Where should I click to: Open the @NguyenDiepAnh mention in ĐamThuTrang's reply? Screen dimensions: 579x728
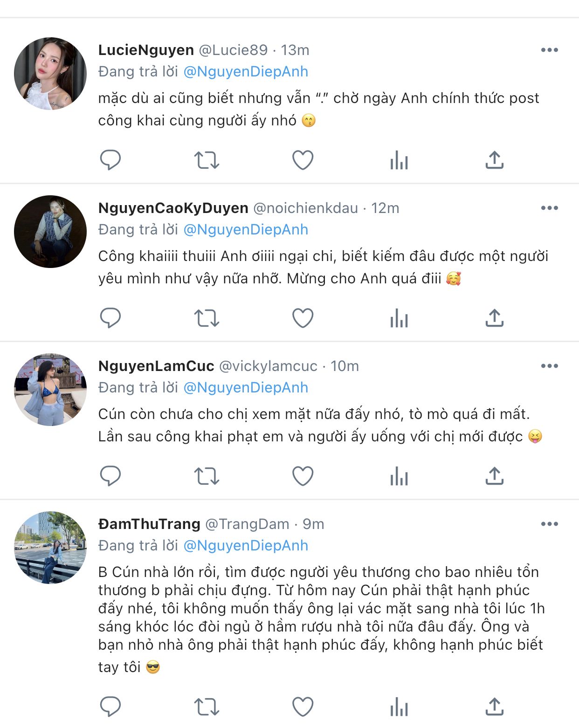tap(246, 546)
